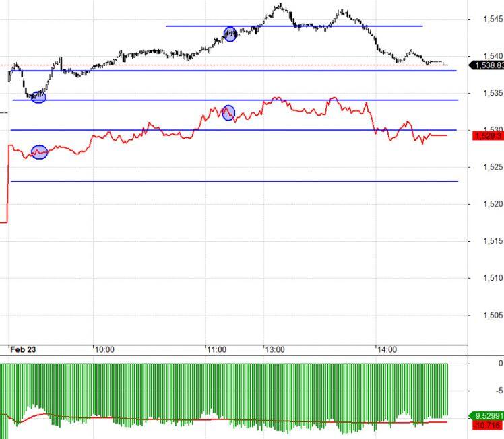Select the red -10.716 indicator value label
Viewport: 504px width, 439px height.
point(488,425)
